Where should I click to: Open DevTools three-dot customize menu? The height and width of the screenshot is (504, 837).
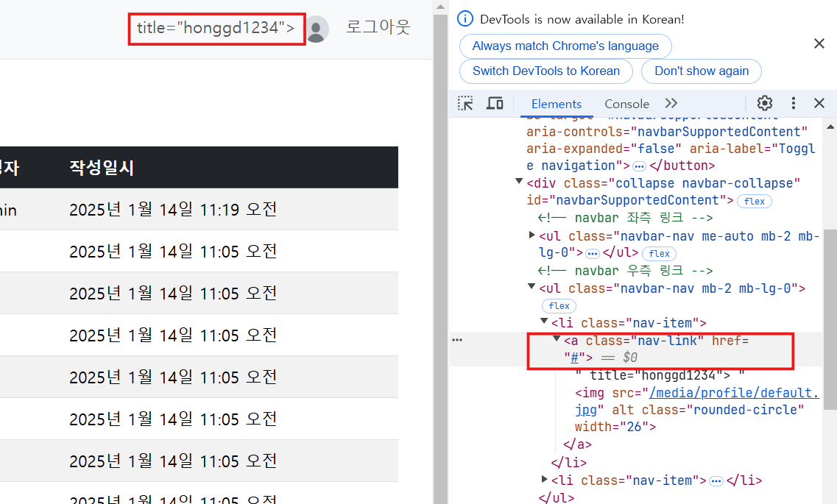[794, 103]
